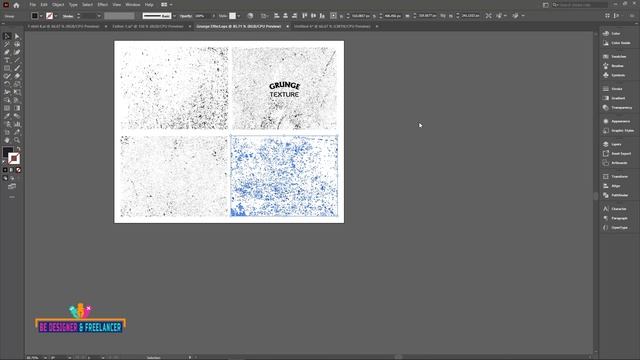Screen dimensions: 640x360
Task: Set paint mode to Gradient
Action: 12,170
